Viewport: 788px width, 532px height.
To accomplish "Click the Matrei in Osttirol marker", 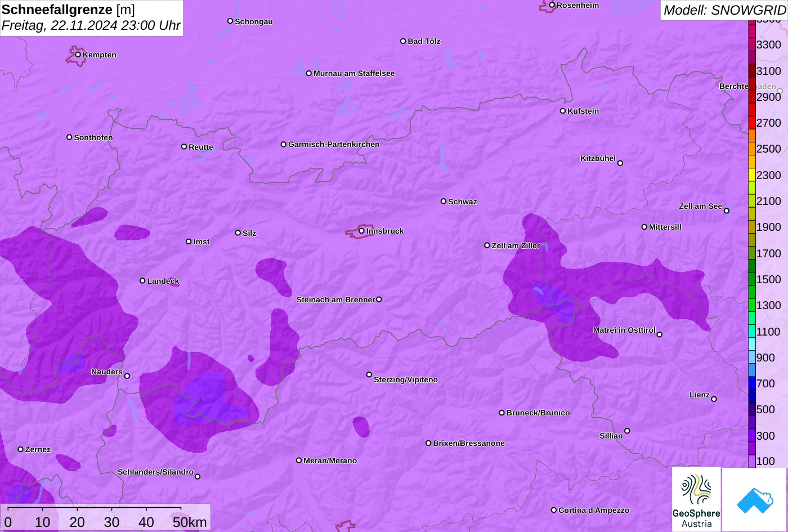I will (660, 334).
